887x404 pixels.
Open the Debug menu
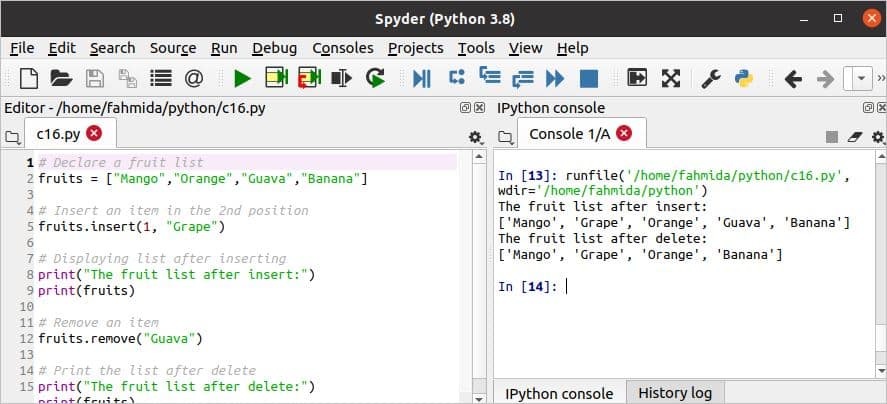point(274,49)
